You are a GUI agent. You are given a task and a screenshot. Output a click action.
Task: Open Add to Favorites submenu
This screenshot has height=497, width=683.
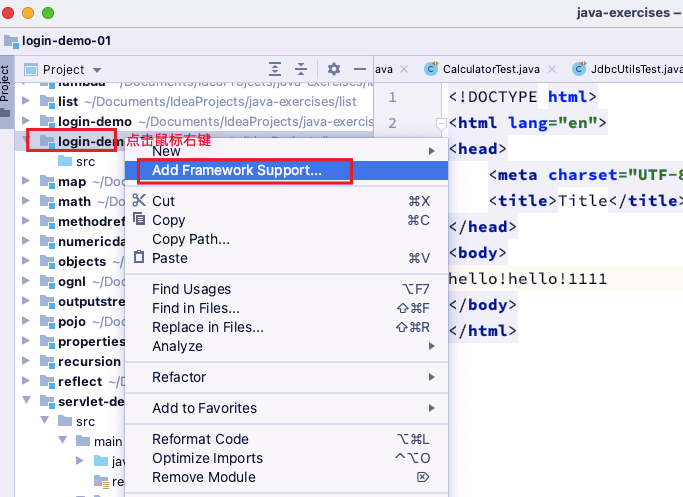[x=286, y=408]
